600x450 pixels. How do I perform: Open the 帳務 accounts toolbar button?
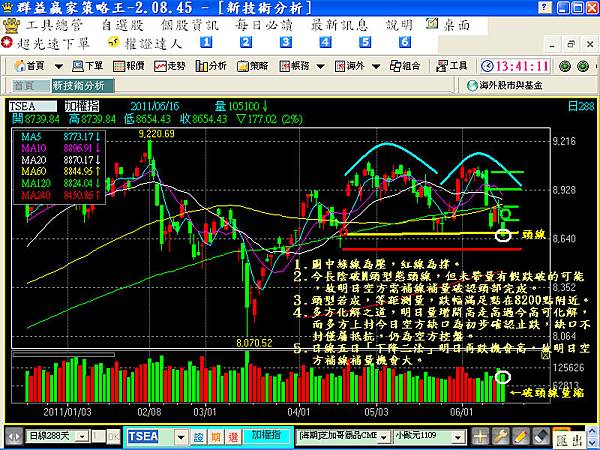coord(294,66)
